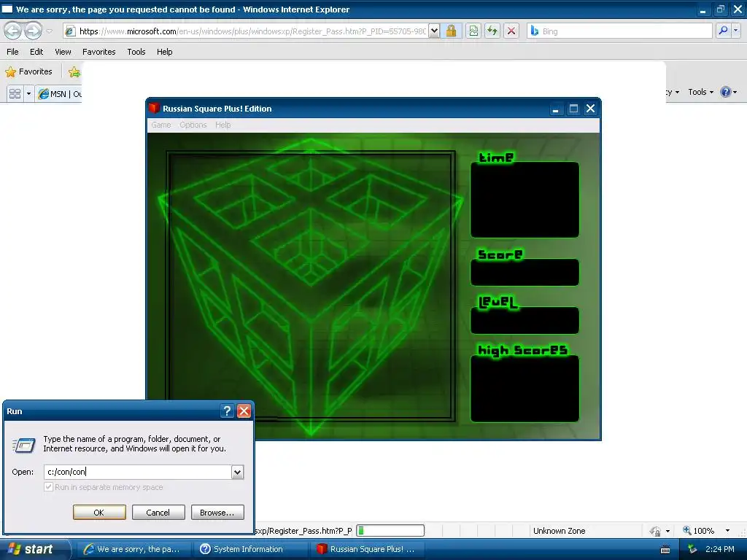Click the search magnifier button
This screenshot has width=747, height=560.
pos(723,31)
